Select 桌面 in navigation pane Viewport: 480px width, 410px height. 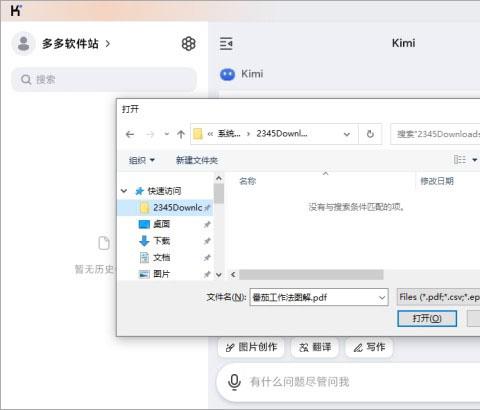(x=161, y=224)
